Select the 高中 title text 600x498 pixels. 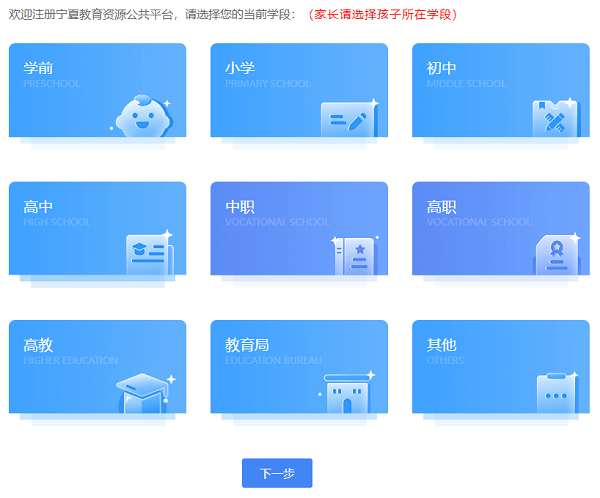coord(38,207)
